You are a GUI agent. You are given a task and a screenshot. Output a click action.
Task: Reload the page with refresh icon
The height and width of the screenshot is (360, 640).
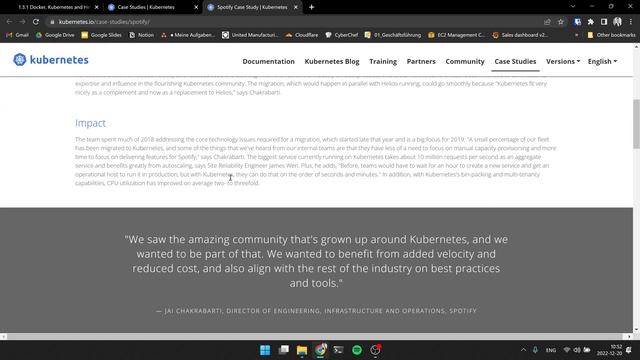click(36, 22)
